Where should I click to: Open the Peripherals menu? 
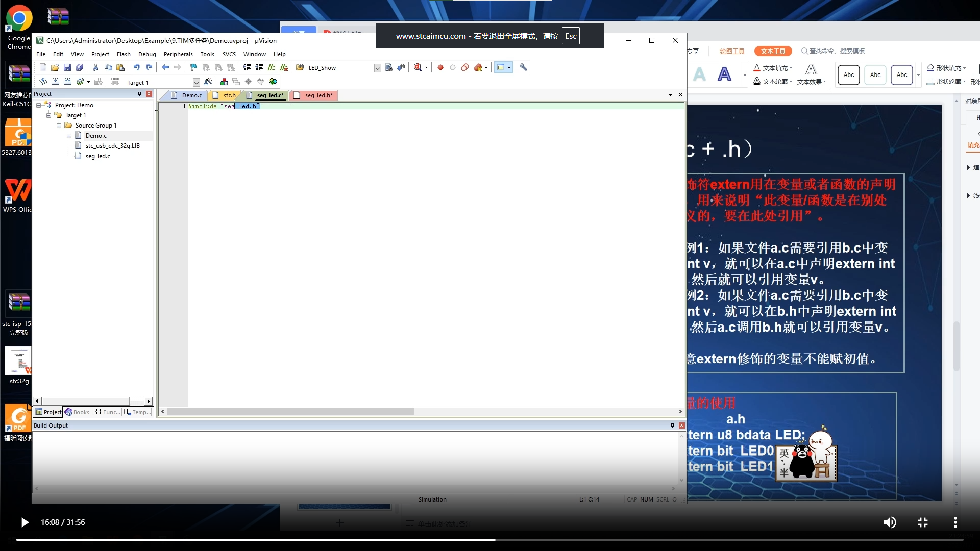coord(178,54)
